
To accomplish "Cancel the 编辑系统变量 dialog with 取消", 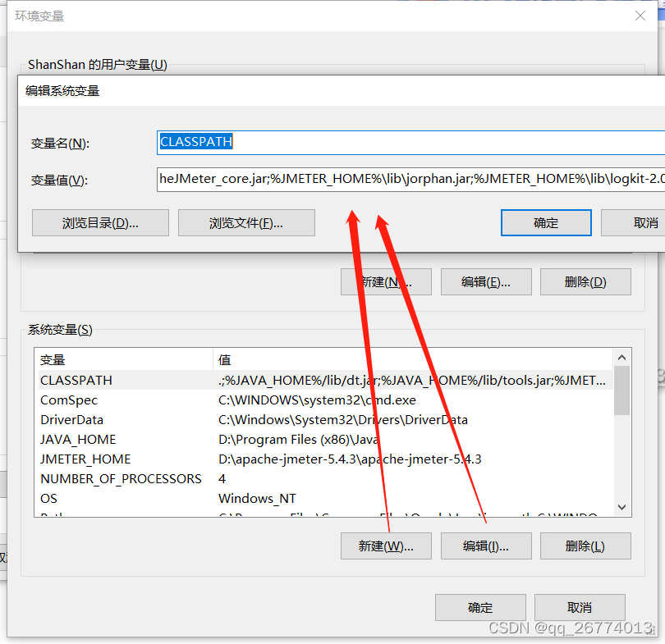I will coord(634,222).
